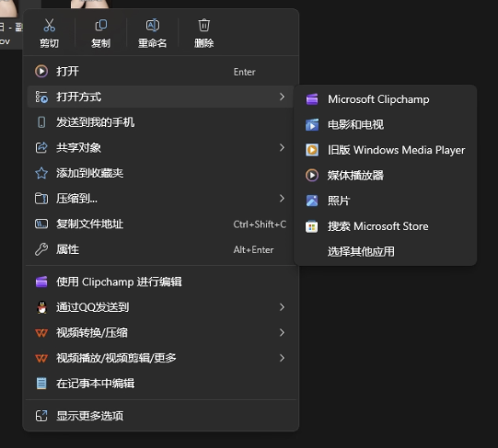Click 选择其他应用 in submenu
This screenshot has width=498, height=448.
(386, 252)
